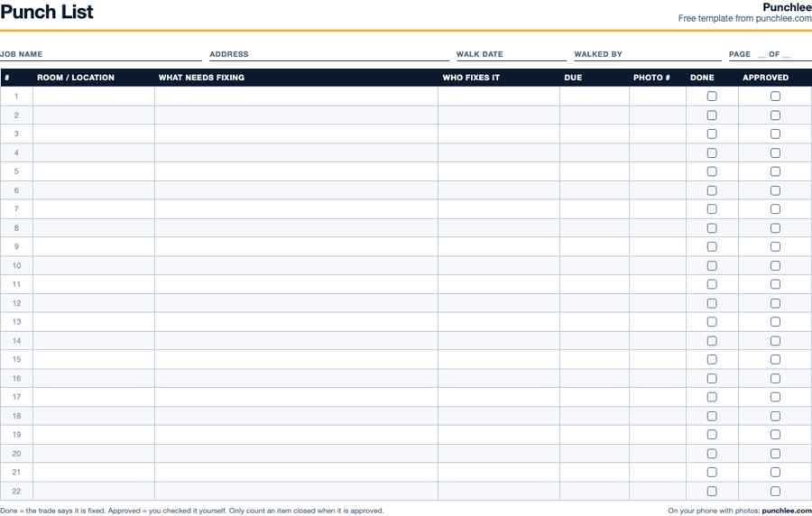The height and width of the screenshot is (516, 812).
Task: Select the Walk Date field
Action: pos(512,55)
